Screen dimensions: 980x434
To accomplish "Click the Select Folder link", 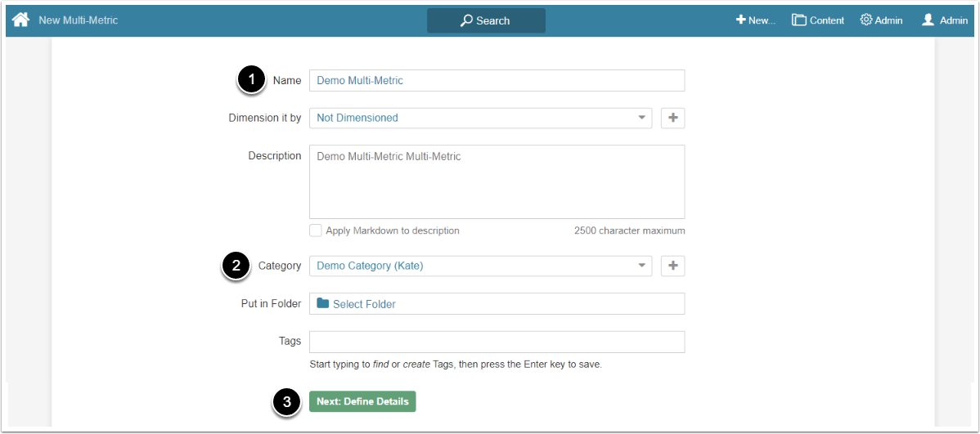I will [x=364, y=304].
